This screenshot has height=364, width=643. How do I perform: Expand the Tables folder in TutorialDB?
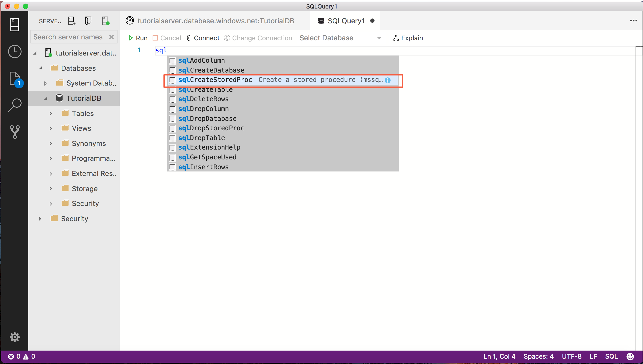click(51, 113)
